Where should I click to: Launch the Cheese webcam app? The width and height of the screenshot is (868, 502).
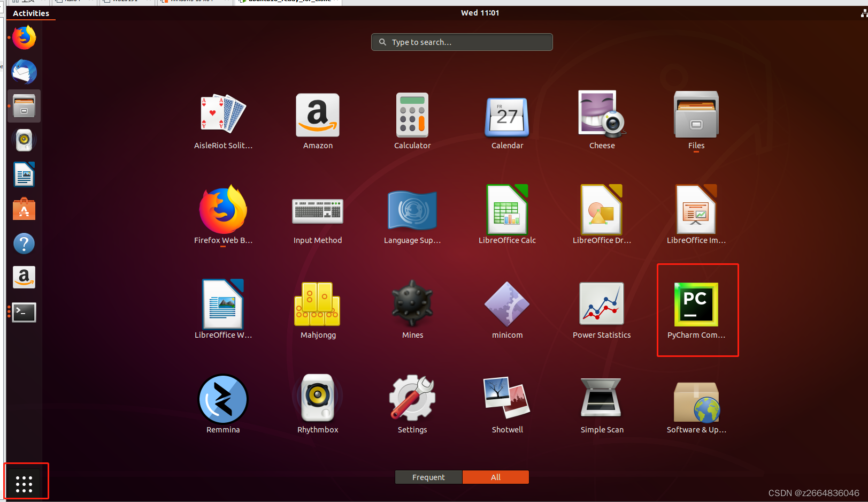coord(602,121)
